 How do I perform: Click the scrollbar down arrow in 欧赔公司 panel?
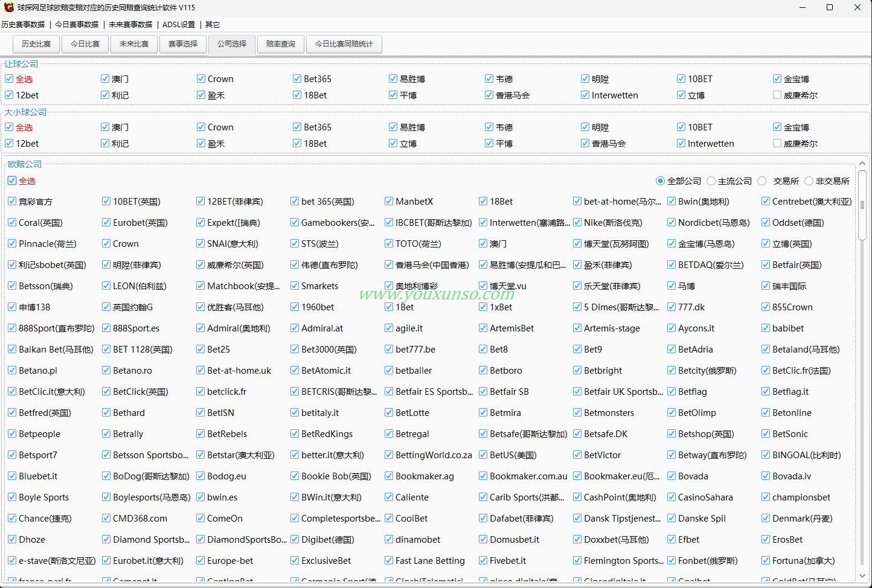tap(862, 576)
